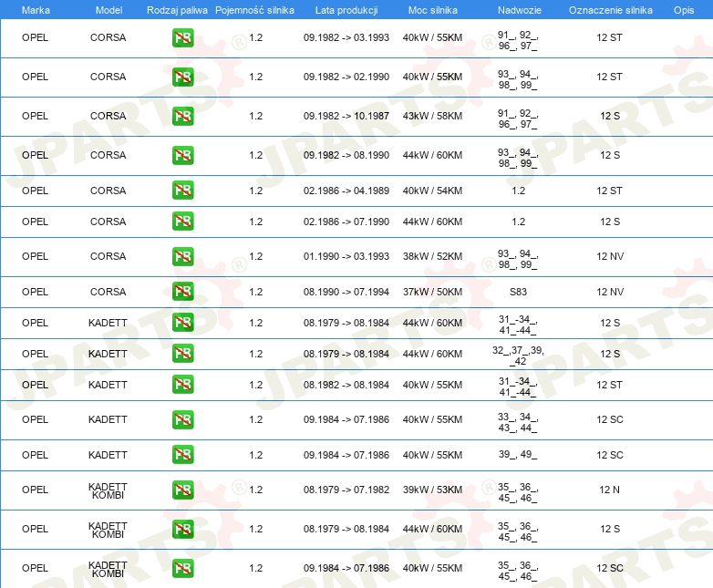Click fuel icon in Corsa 40kW / 54KM row

[182, 191]
